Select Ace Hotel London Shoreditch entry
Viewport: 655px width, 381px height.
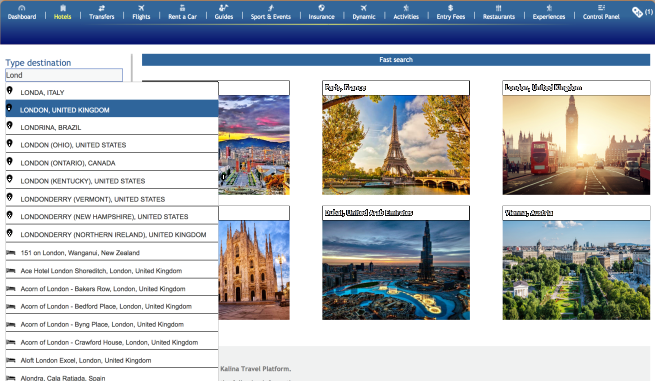[x=112, y=270]
